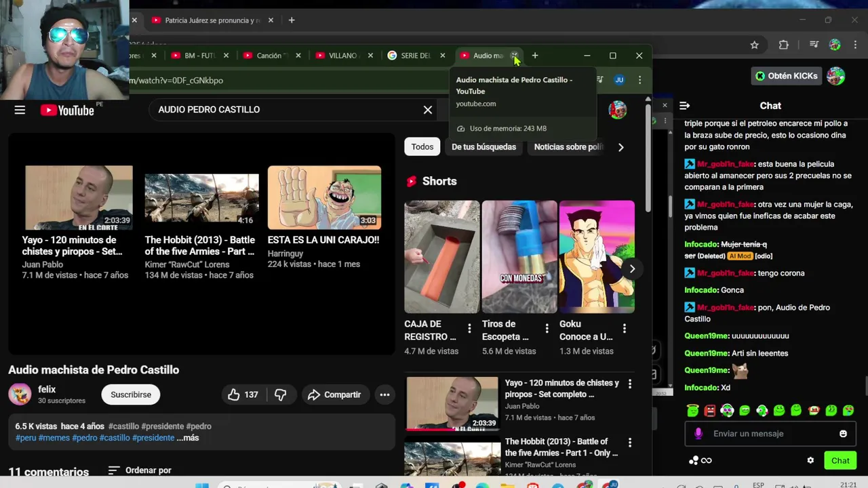Screen dimensions: 868x488
Task: Open the Goku short thumbnail
Action: (x=597, y=257)
